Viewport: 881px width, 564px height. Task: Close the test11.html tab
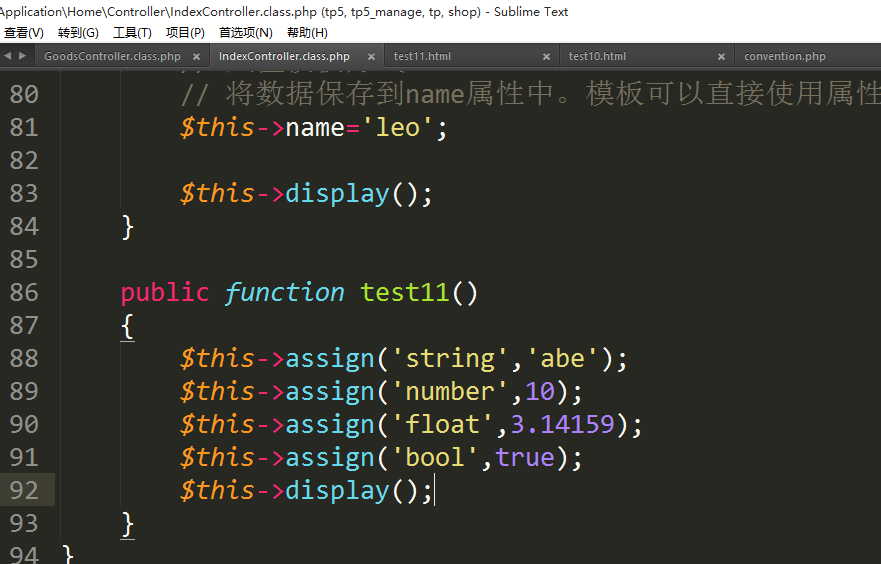pos(546,57)
